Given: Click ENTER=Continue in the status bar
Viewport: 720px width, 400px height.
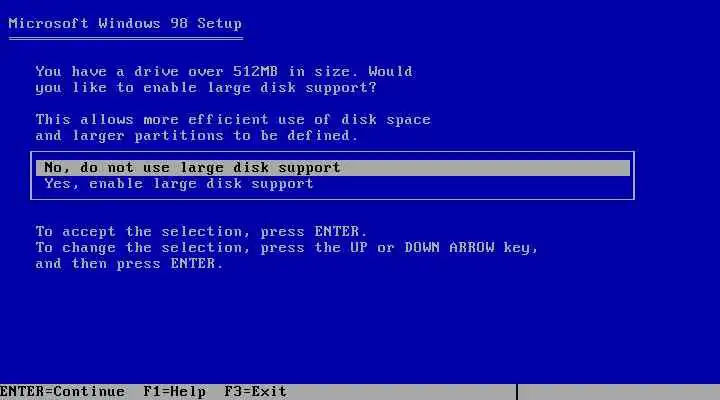Looking at the screenshot, I should pyautogui.click(x=62, y=392).
